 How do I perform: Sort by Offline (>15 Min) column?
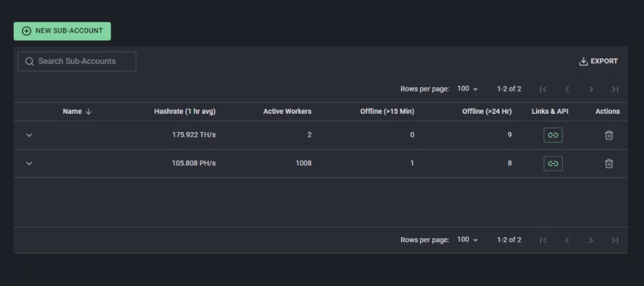click(387, 111)
